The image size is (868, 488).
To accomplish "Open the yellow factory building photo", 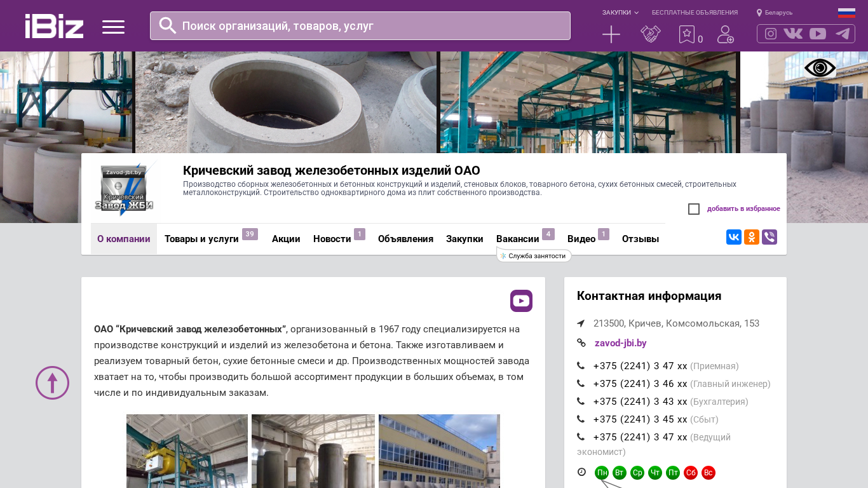I will click(439, 451).
